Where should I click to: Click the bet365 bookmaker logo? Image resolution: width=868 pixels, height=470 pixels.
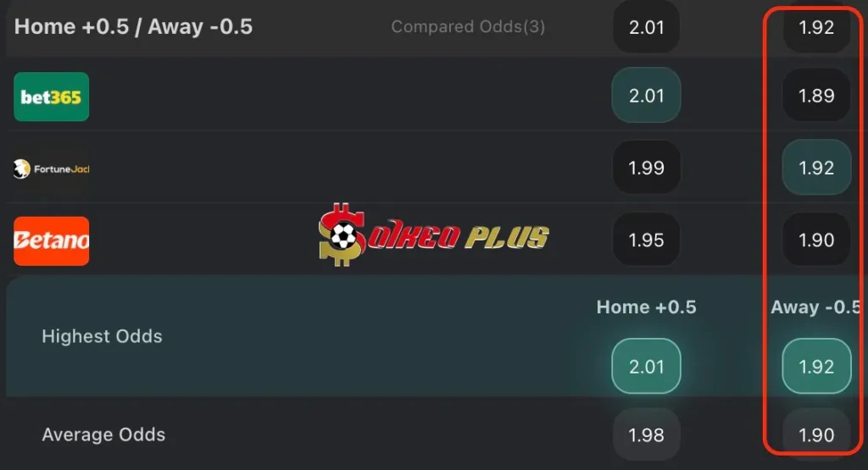pyautogui.click(x=51, y=97)
